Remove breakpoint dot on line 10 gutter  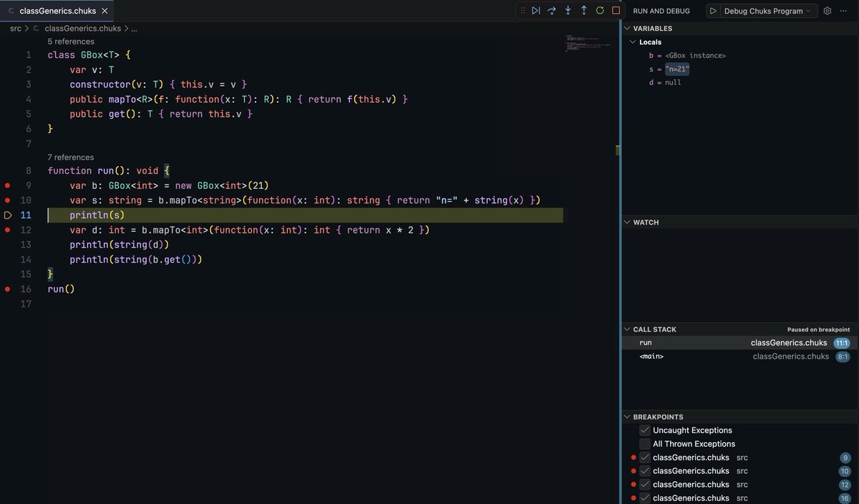(x=8, y=200)
